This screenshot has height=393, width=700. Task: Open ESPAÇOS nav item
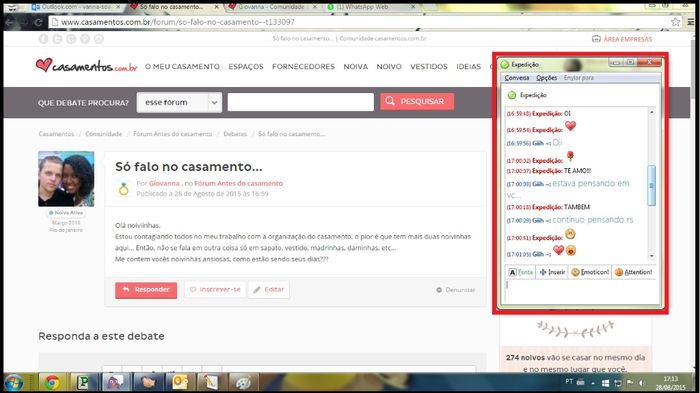tap(246, 67)
